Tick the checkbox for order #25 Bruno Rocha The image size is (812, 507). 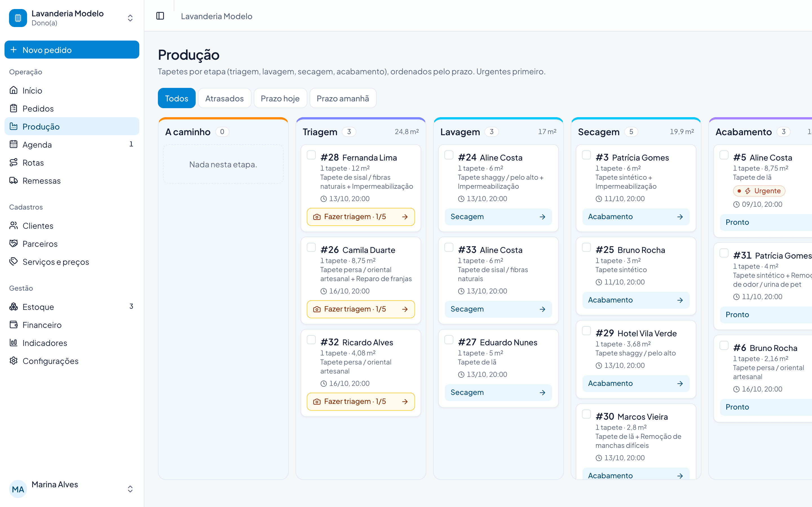click(x=586, y=248)
